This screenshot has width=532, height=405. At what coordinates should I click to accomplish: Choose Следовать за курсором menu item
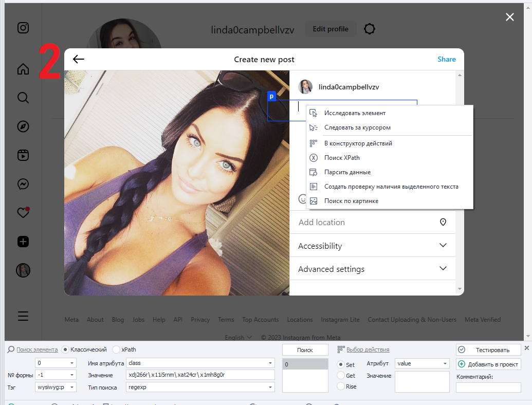pos(390,127)
